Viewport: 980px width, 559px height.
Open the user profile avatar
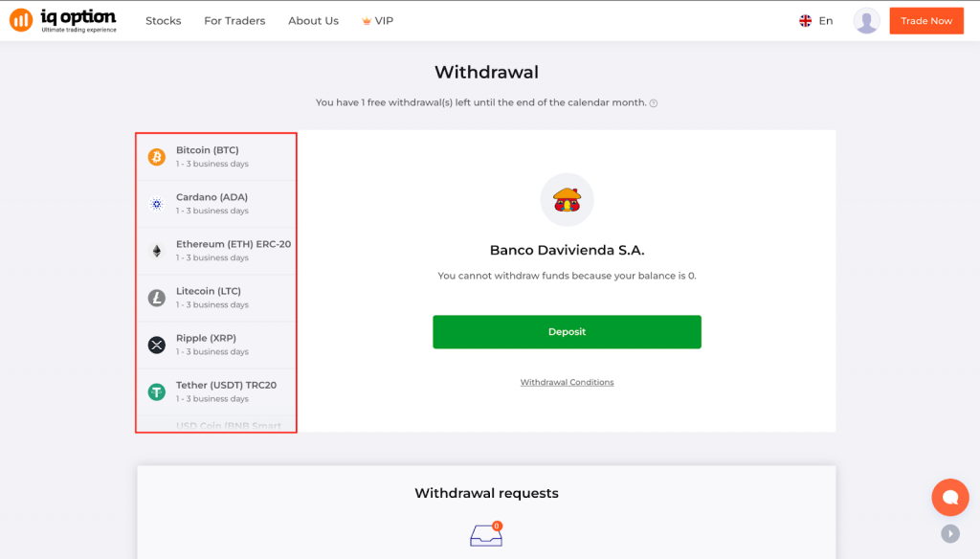(866, 21)
